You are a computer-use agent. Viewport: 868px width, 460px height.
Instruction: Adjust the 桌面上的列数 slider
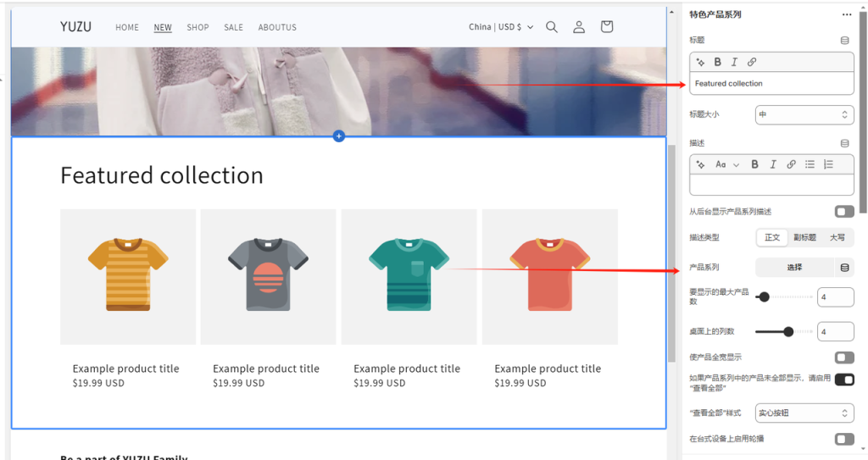[784, 331]
